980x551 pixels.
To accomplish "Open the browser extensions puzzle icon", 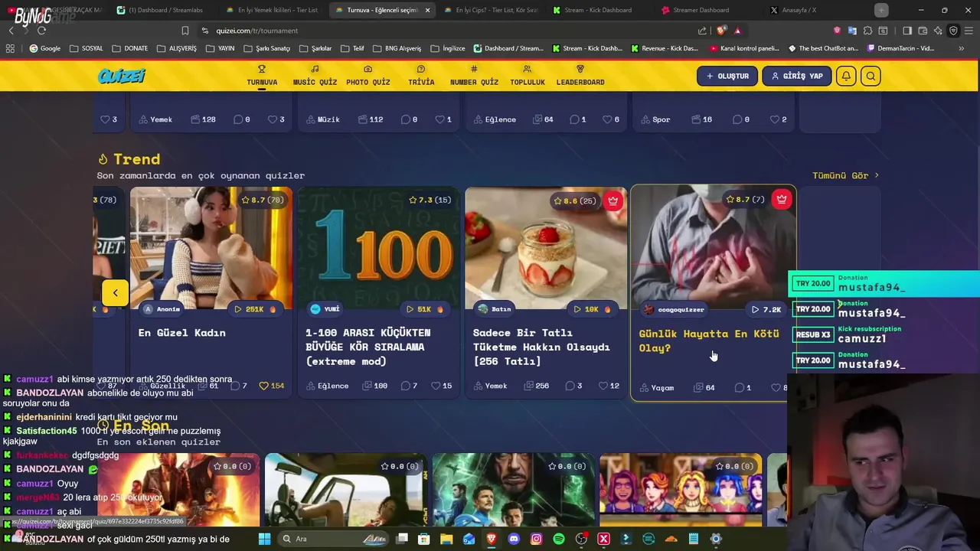I will tap(867, 31).
